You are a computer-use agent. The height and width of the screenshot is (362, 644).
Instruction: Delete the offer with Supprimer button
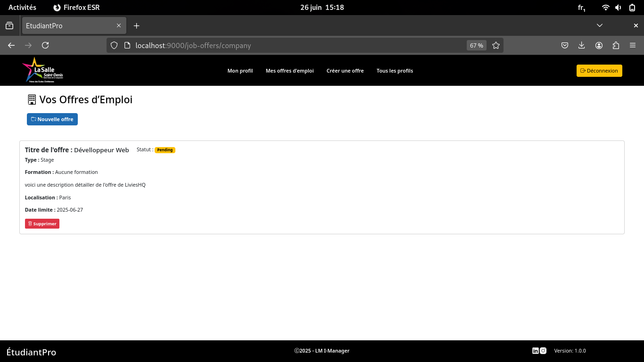tap(42, 224)
